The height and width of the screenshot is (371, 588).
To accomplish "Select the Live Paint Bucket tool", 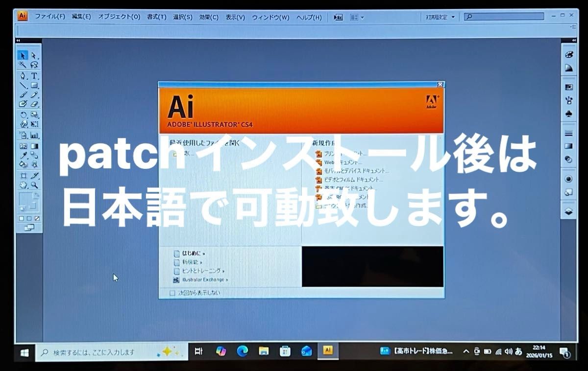I will (x=23, y=164).
